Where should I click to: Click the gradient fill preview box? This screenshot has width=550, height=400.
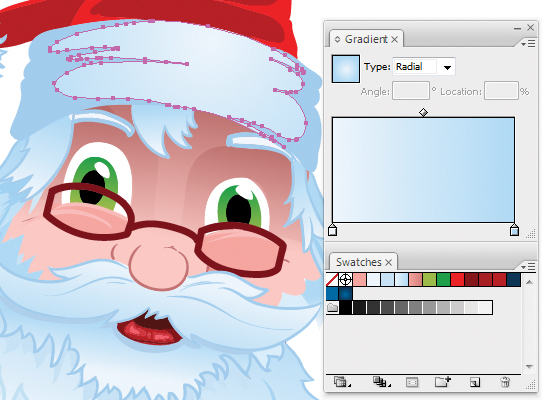346,69
